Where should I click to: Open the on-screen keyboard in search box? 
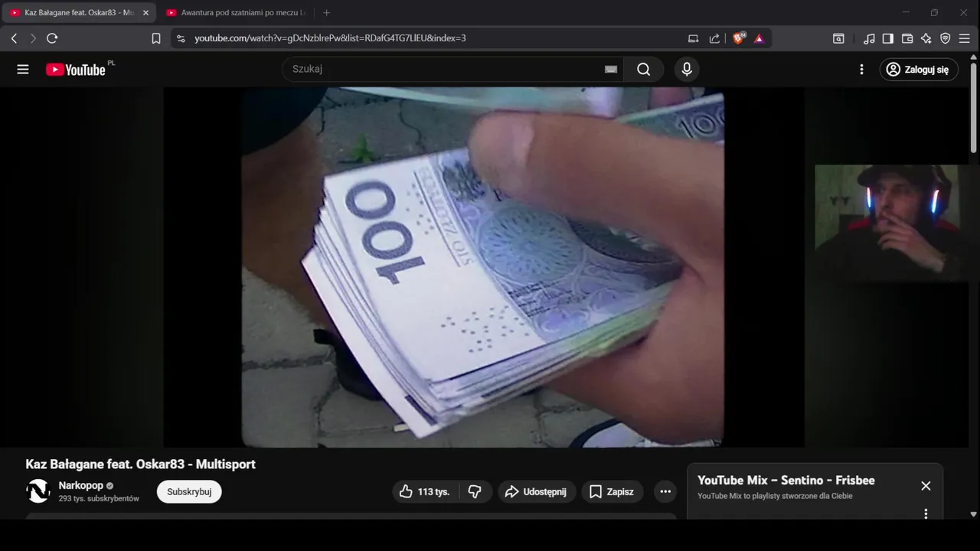click(611, 69)
